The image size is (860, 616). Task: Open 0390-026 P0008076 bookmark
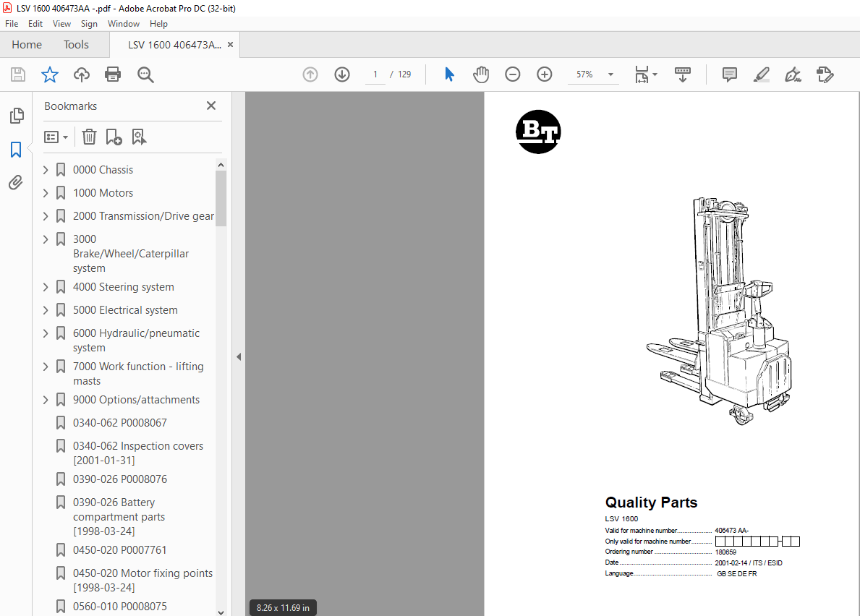pyautogui.click(x=119, y=479)
